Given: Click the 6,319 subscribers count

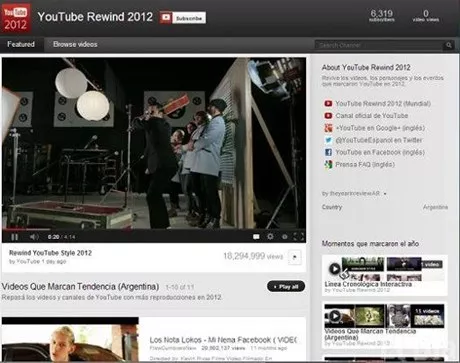Looking at the screenshot, I should point(382,15).
